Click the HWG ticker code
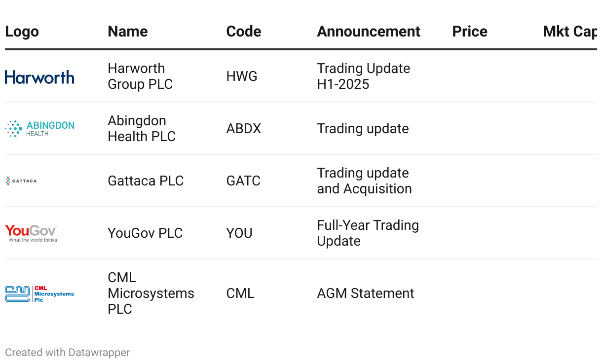Viewport: 602px width, 364px height. click(x=242, y=76)
